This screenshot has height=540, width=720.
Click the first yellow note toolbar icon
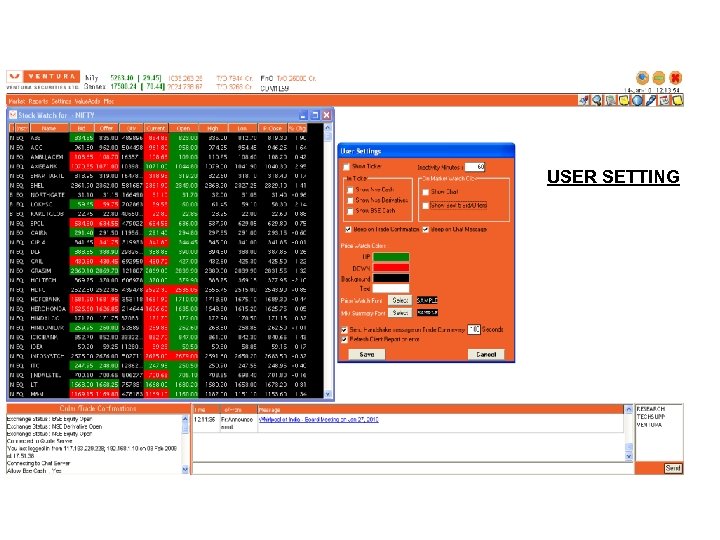coord(624,100)
